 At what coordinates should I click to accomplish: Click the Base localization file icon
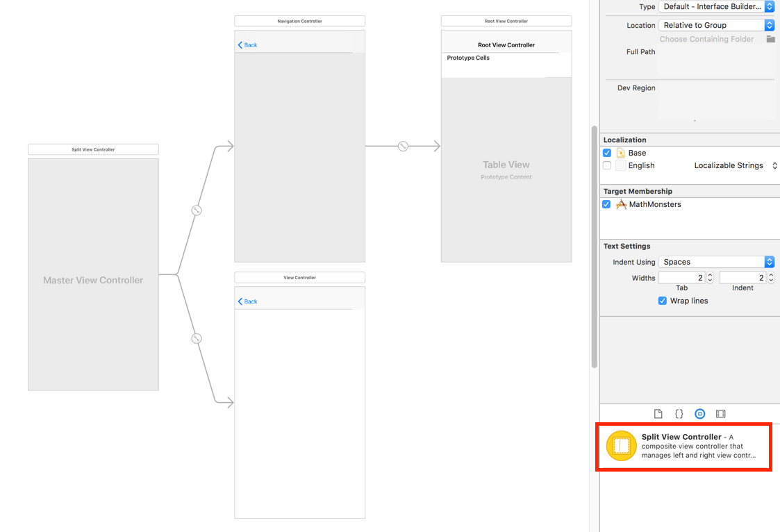621,153
